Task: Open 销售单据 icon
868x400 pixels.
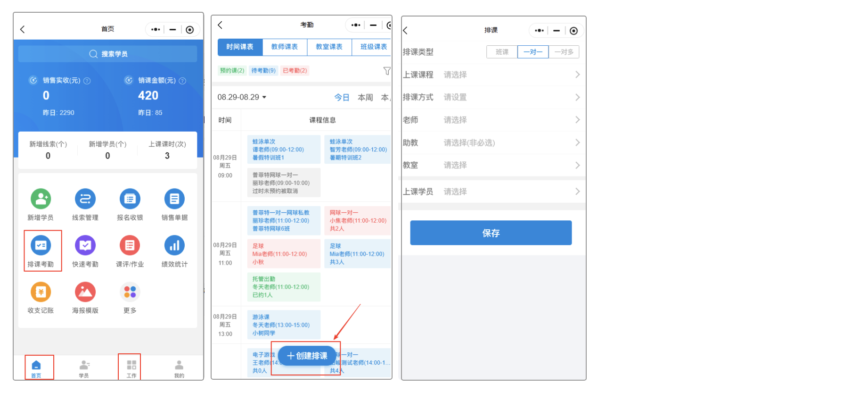Action: click(174, 199)
